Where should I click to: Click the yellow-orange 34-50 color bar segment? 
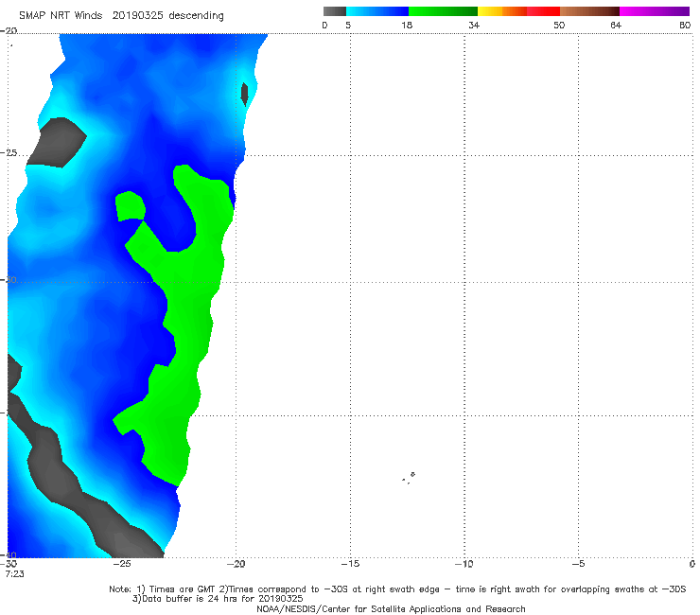pyautogui.click(x=518, y=11)
